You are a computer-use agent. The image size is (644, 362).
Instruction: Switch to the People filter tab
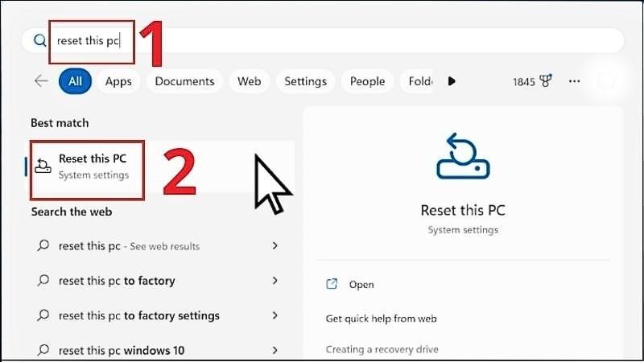367,81
